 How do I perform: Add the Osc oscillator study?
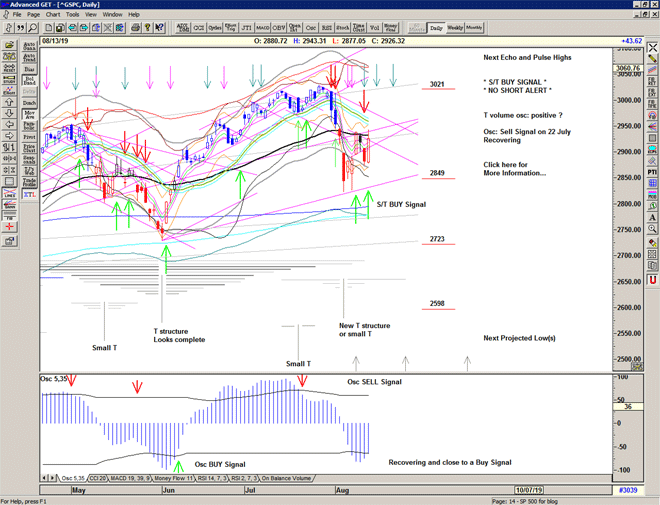[x=311, y=28]
